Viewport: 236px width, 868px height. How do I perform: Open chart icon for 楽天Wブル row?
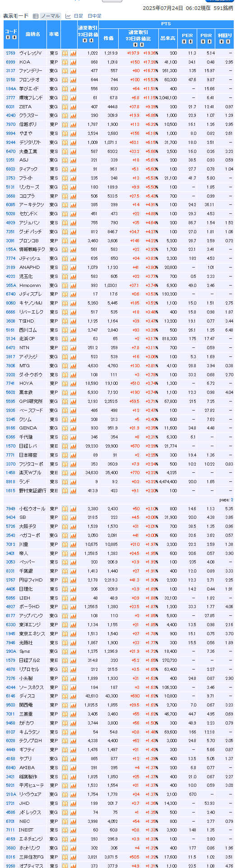click(73, 473)
